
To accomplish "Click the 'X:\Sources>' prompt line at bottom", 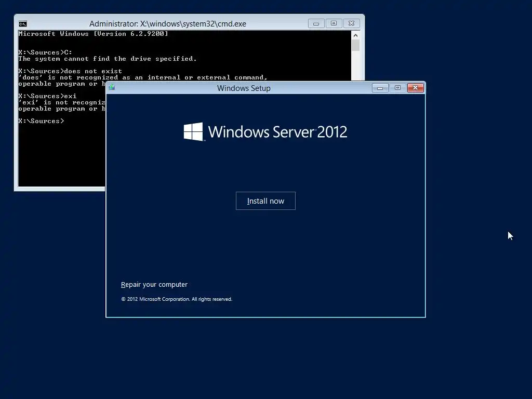I will pyautogui.click(x=41, y=121).
